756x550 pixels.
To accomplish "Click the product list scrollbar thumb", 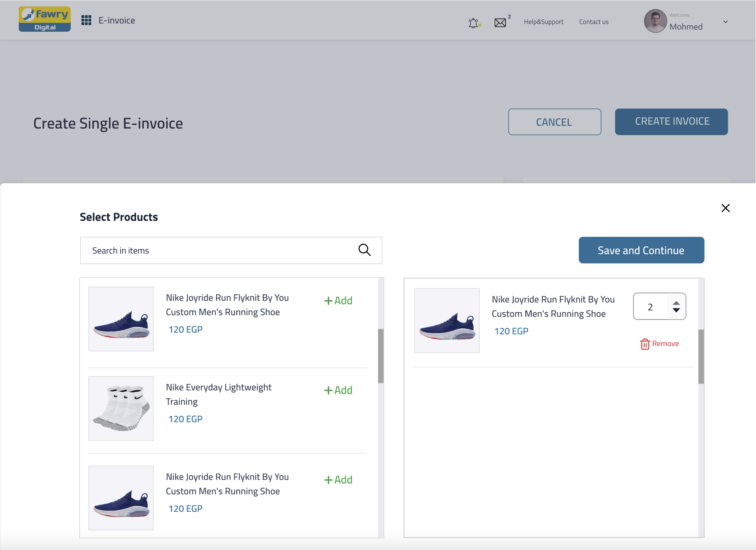I will [381, 356].
